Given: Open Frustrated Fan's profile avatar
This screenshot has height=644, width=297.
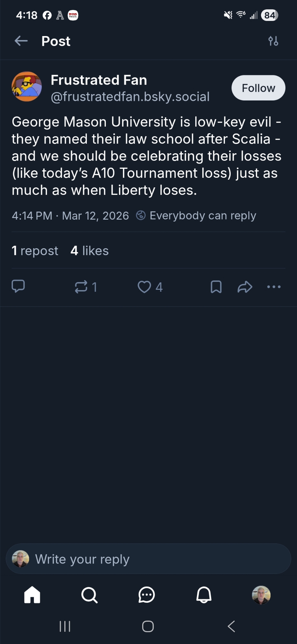Looking at the screenshot, I should pos(27,87).
